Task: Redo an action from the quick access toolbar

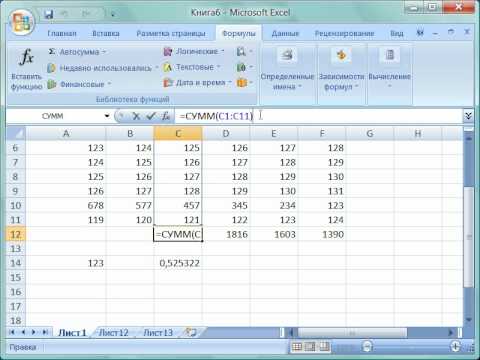Action: pos(86,14)
